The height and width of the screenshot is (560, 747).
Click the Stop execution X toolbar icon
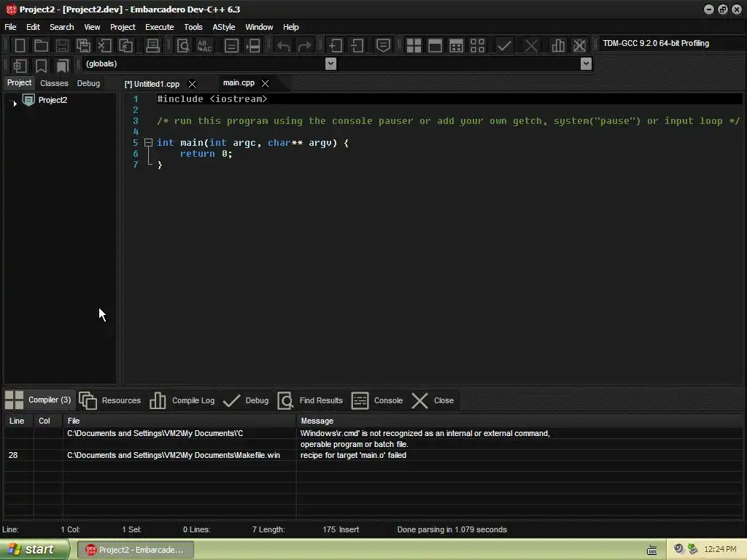pos(531,46)
